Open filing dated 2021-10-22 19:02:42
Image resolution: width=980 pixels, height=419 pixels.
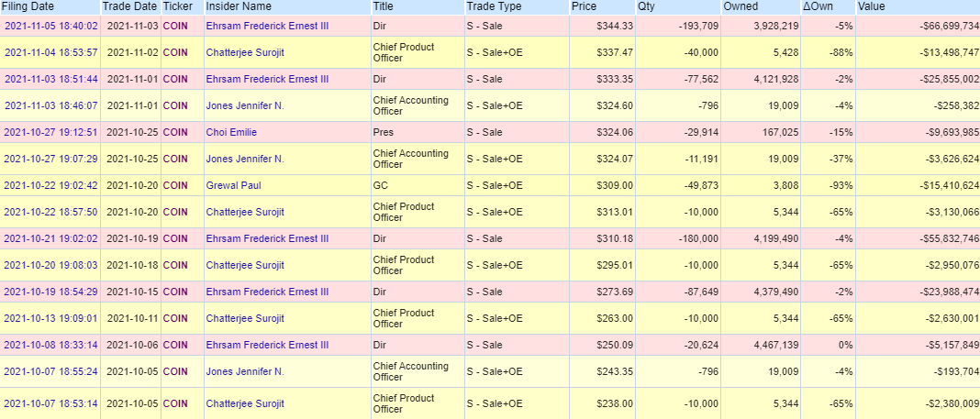click(51, 185)
